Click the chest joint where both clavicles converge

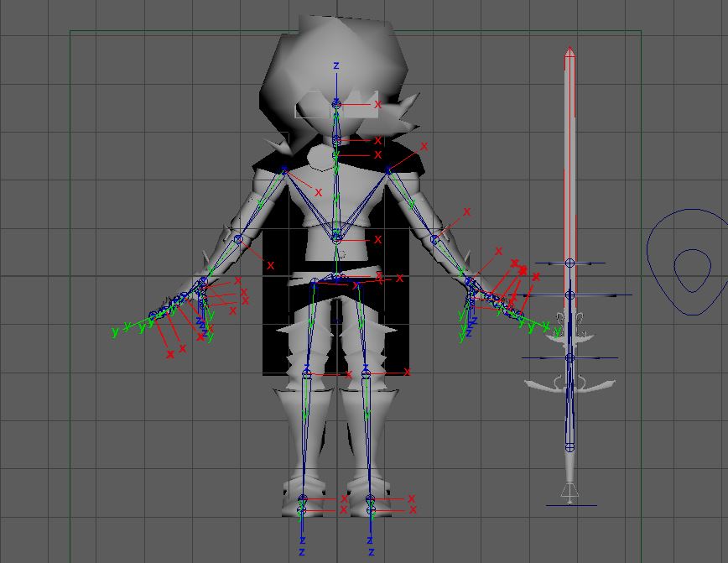(x=336, y=236)
